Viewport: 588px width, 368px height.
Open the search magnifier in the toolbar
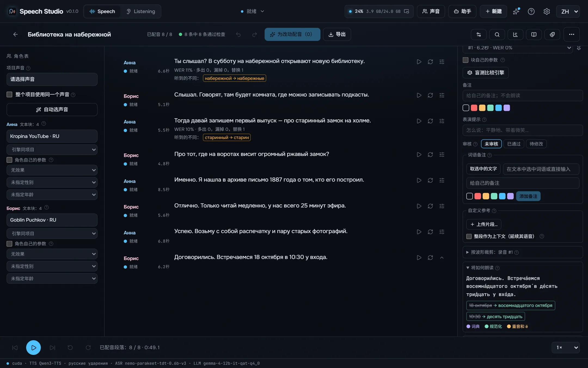pyautogui.click(x=497, y=34)
